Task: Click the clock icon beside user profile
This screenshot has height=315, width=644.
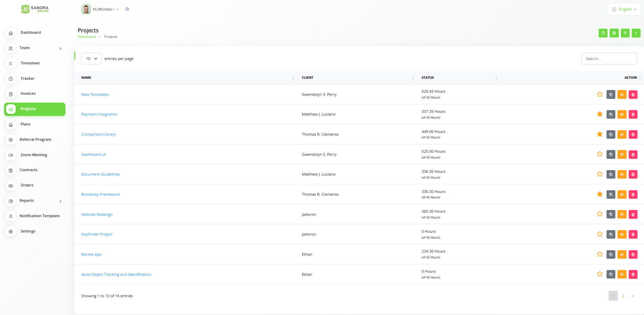Action: click(127, 9)
